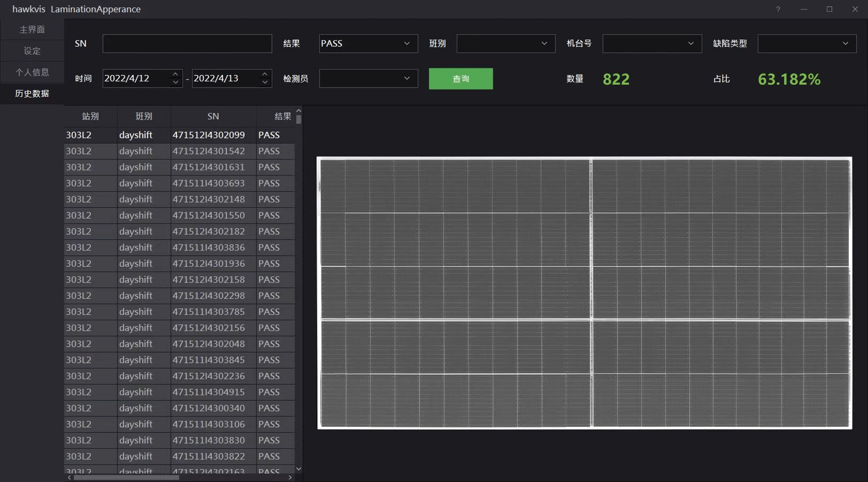Image resolution: width=868 pixels, height=482 pixels.
Task: Select row with SN 471512I4301550
Action: point(179,215)
